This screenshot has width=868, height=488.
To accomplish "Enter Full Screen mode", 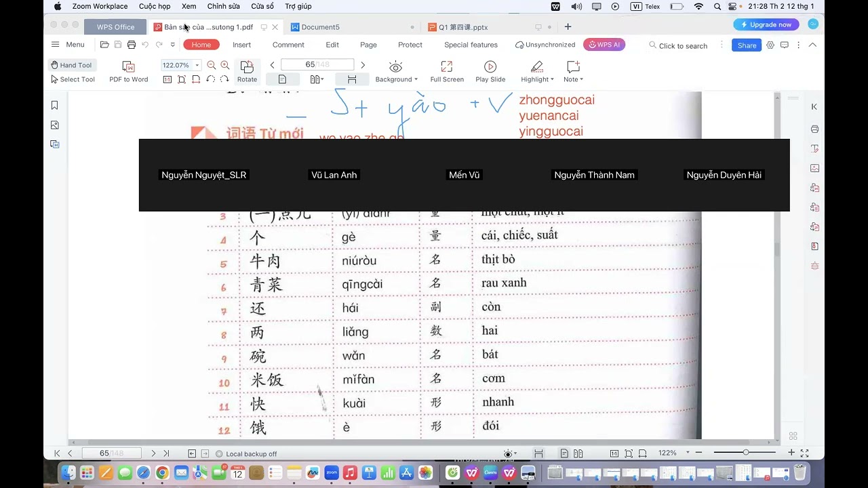I will tap(447, 71).
